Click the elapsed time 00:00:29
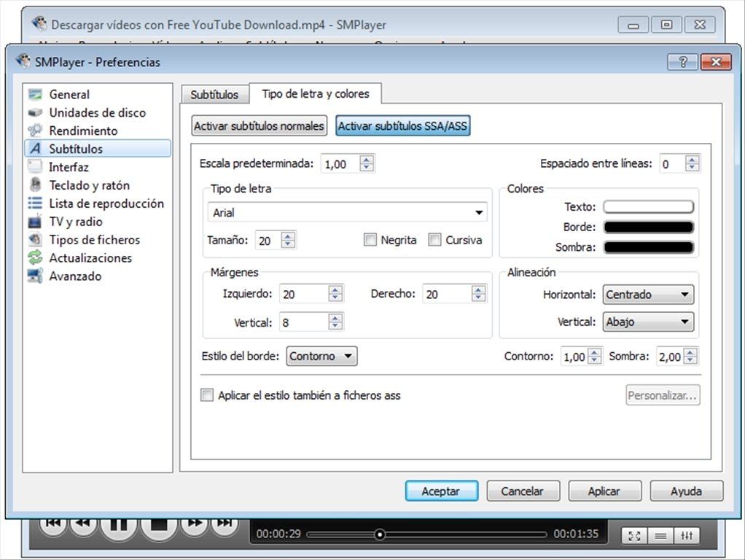The image size is (745, 560). click(x=278, y=534)
